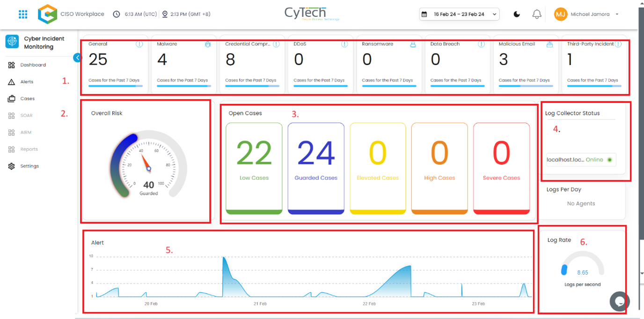644x319 pixels.
Task: Click the location pin icon
Action: click(165, 14)
